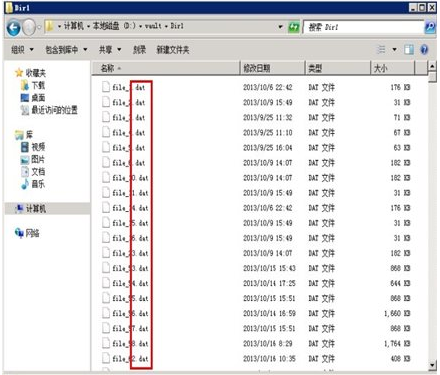
Task: Click the 视频 library icon
Action: point(25,147)
